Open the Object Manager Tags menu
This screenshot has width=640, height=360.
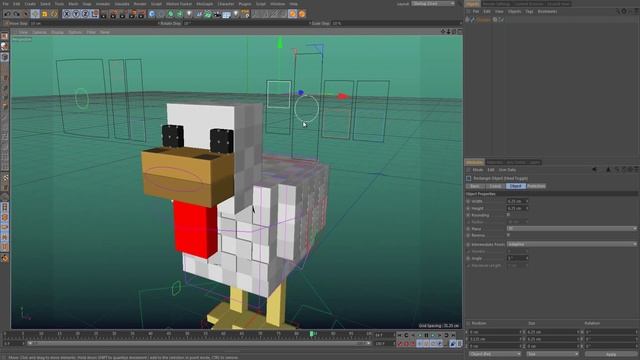point(529,11)
